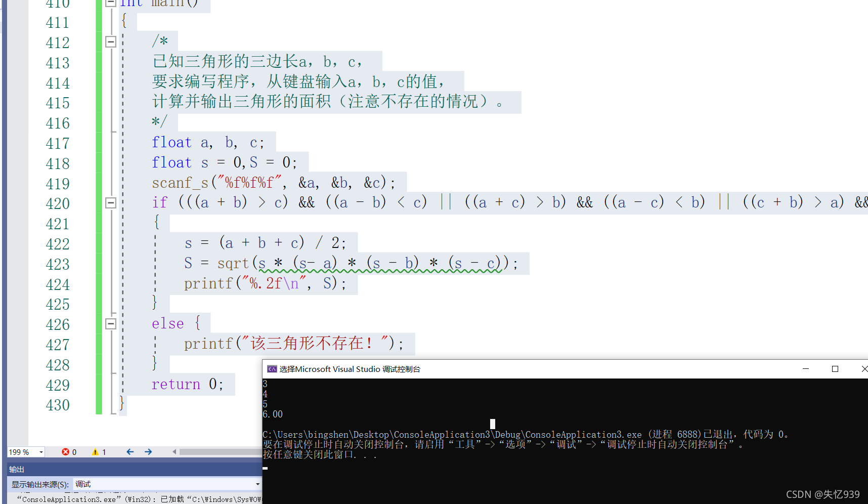Collapse the else block fold at line 426
868x504 pixels.
tap(111, 324)
